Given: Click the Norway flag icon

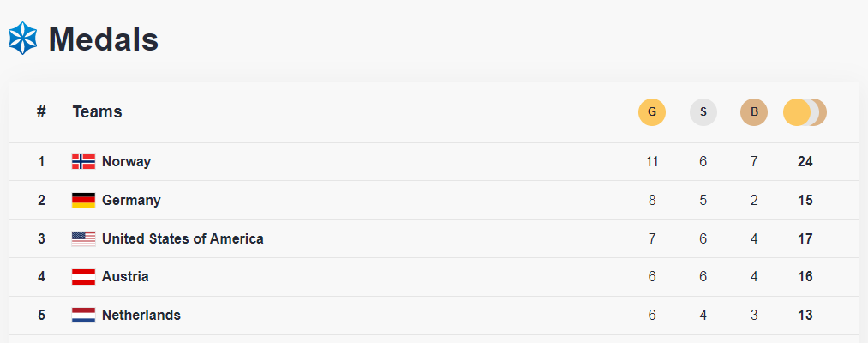Looking at the screenshot, I should [83, 162].
